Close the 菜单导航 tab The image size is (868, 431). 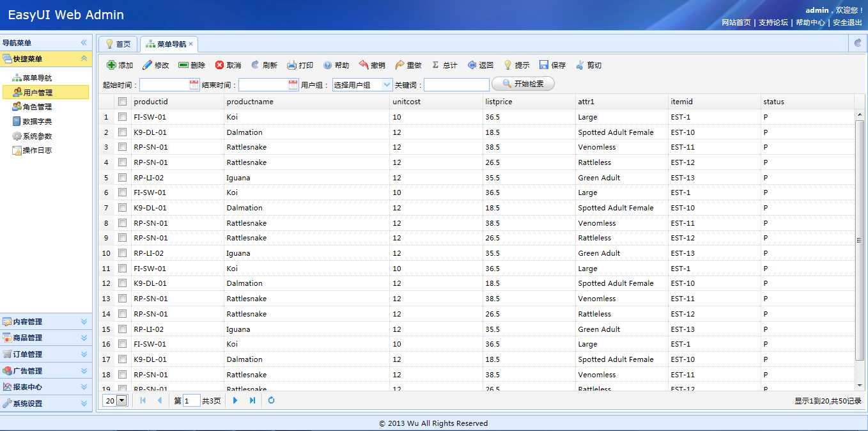(191, 44)
